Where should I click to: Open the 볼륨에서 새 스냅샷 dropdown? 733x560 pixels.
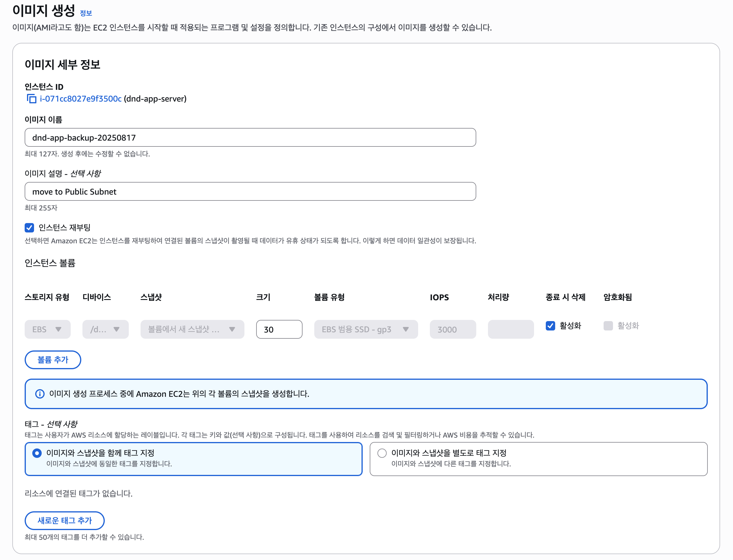tap(192, 329)
